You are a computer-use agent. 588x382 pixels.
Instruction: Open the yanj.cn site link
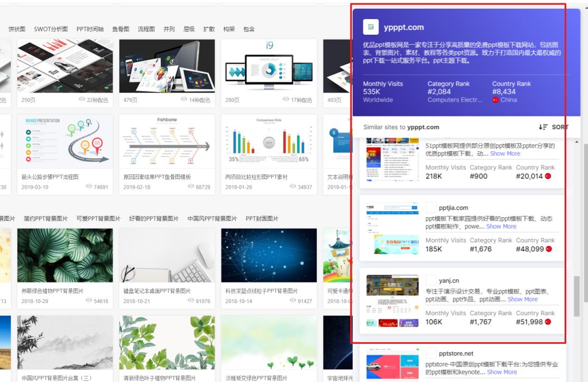pyautogui.click(x=449, y=280)
